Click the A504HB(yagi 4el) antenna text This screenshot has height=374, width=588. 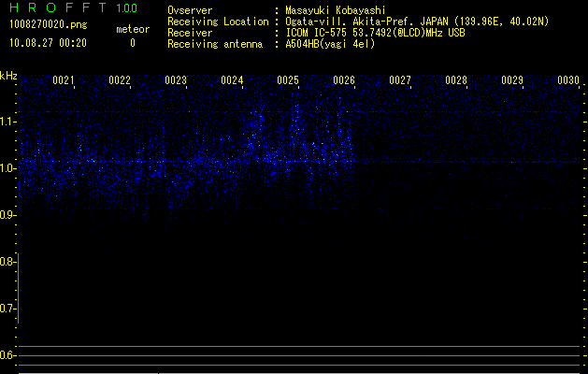click(330, 44)
